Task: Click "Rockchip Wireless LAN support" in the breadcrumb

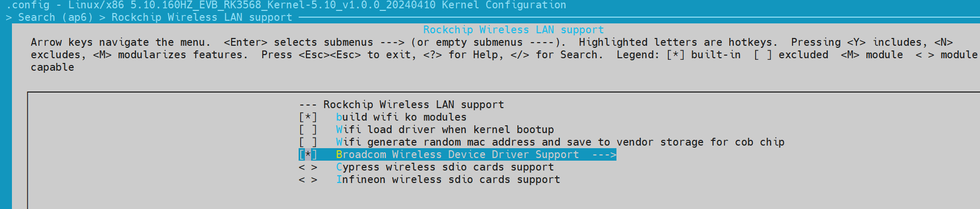Action: click(202, 18)
